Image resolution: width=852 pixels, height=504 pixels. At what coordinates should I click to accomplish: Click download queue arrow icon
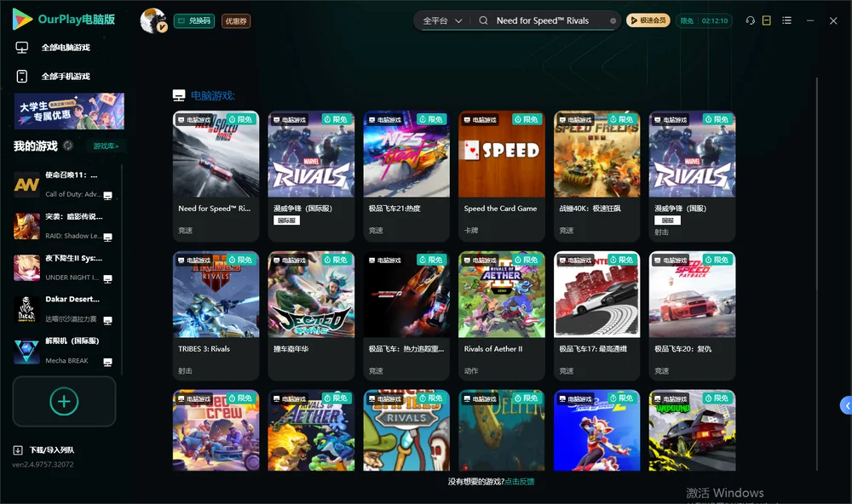(18, 450)
